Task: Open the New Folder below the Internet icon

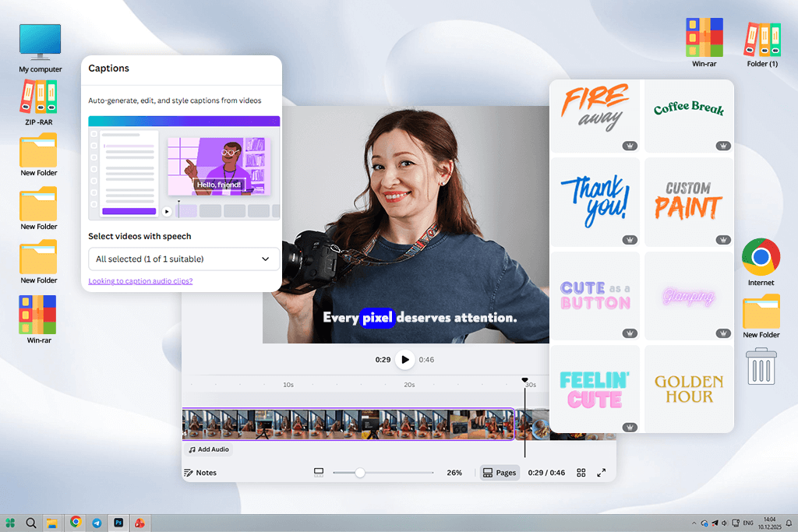Action: pos(761,315)
